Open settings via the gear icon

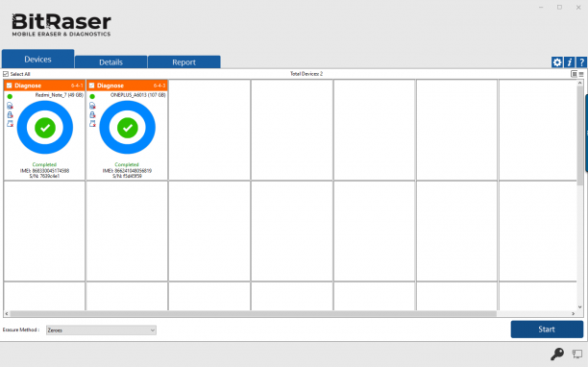click(557, 62)
